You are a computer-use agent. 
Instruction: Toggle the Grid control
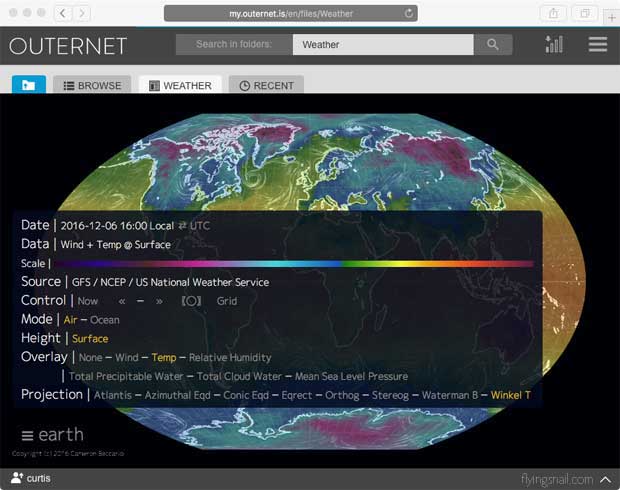[227, 301]
